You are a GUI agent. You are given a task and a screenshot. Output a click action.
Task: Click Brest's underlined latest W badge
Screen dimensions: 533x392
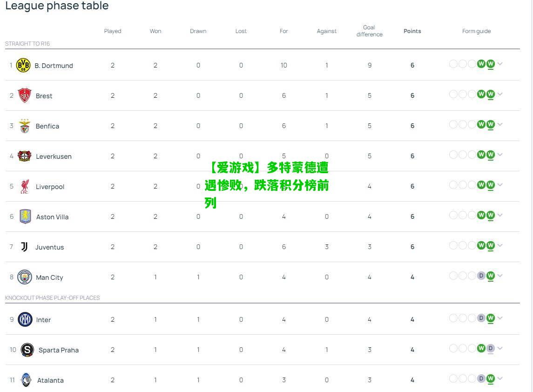[491, 94]
